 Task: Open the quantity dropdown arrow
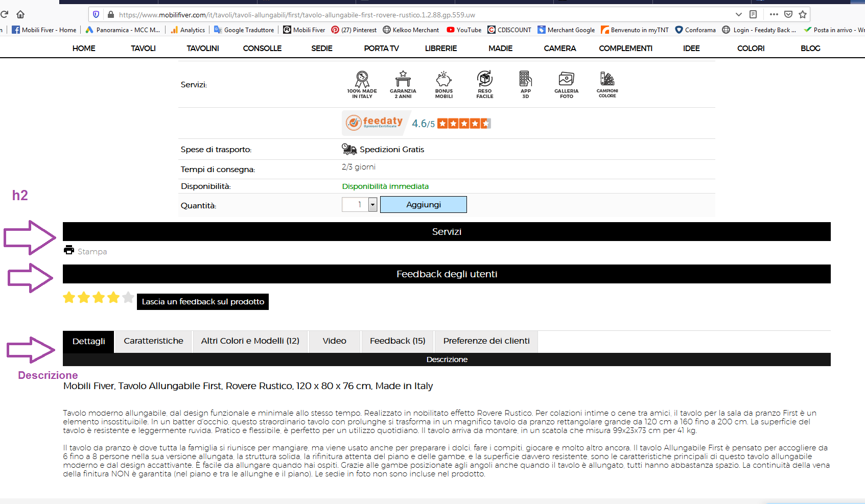tap(372, 205)
